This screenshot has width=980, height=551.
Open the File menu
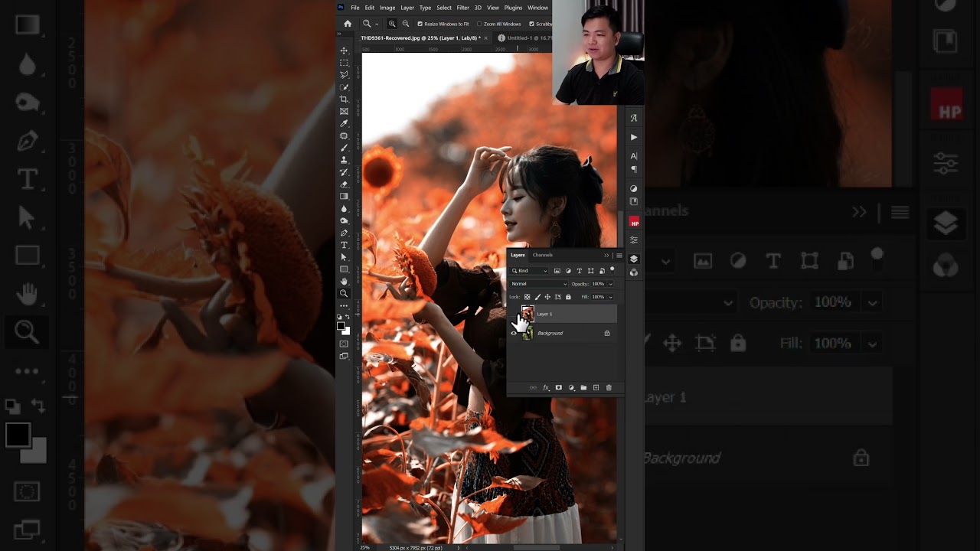pyautogui.click(x=355, y=8)
